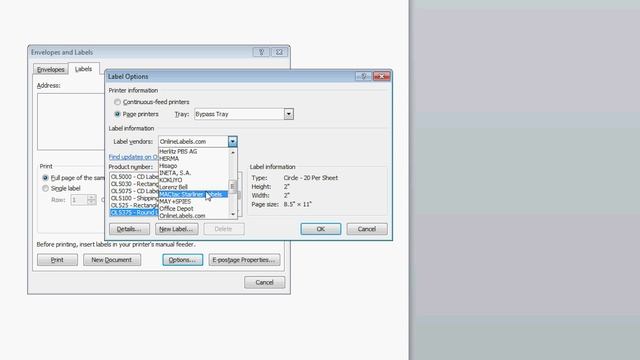
Task: Click the New Document button
Action: (x=112, y=260)
